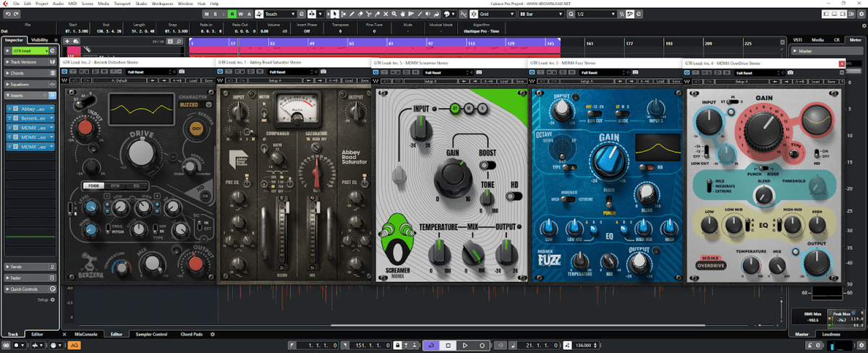Click the Record button in transport bar

481,346
